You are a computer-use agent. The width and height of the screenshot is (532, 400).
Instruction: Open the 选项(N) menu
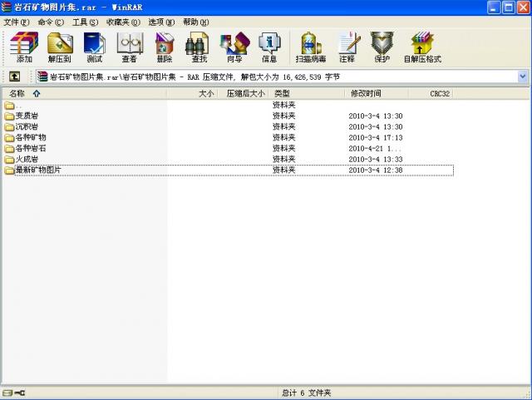161,22
